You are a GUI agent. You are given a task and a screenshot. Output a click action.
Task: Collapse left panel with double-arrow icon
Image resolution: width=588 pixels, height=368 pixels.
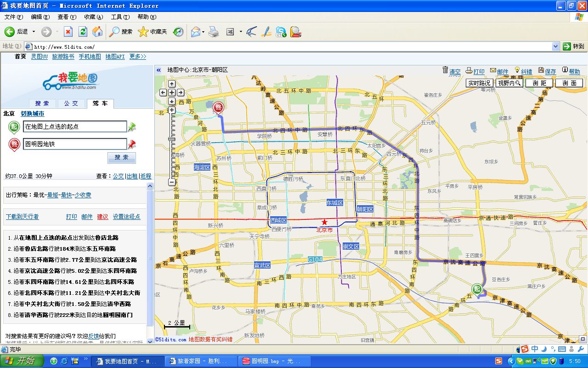pyautogui.click(x=158, y=70)
